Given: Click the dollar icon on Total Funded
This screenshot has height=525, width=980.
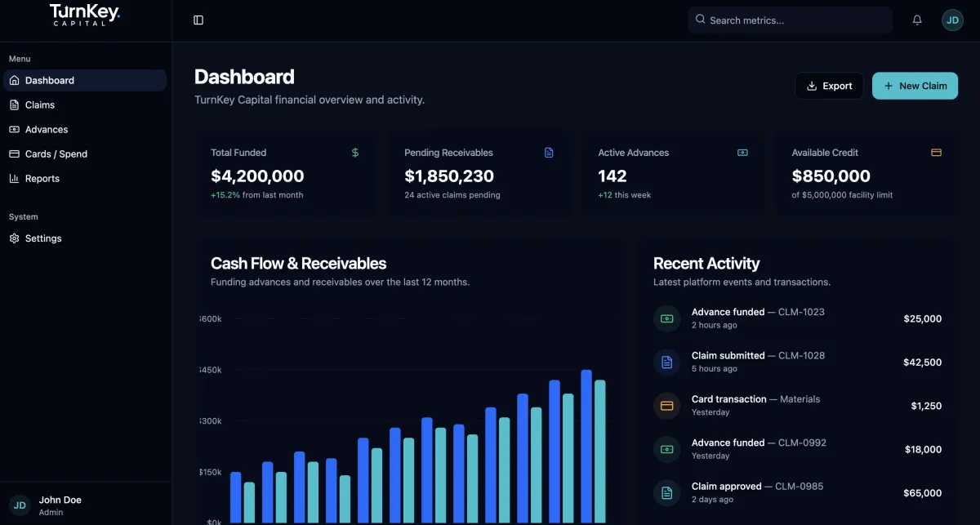Looking at the screenshot, I should (x=355, y=153).
